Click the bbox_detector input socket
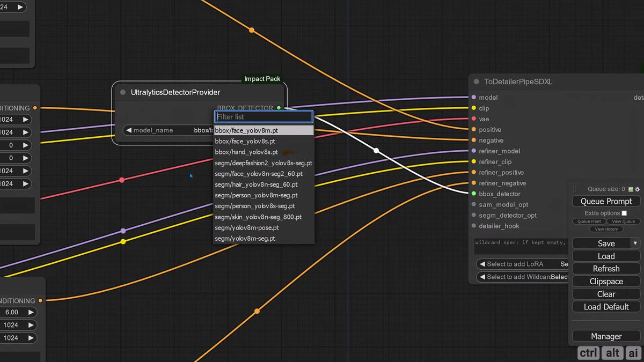 point(474,194)
